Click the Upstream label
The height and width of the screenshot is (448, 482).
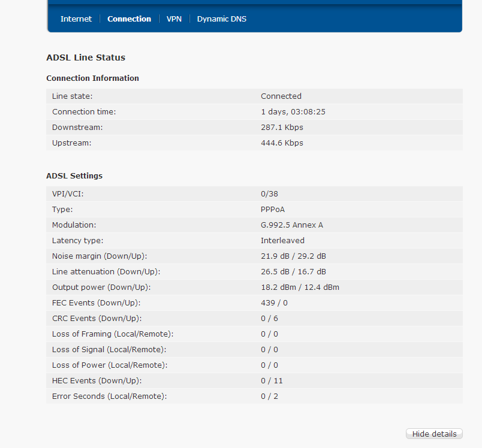(x=71, y=143)
